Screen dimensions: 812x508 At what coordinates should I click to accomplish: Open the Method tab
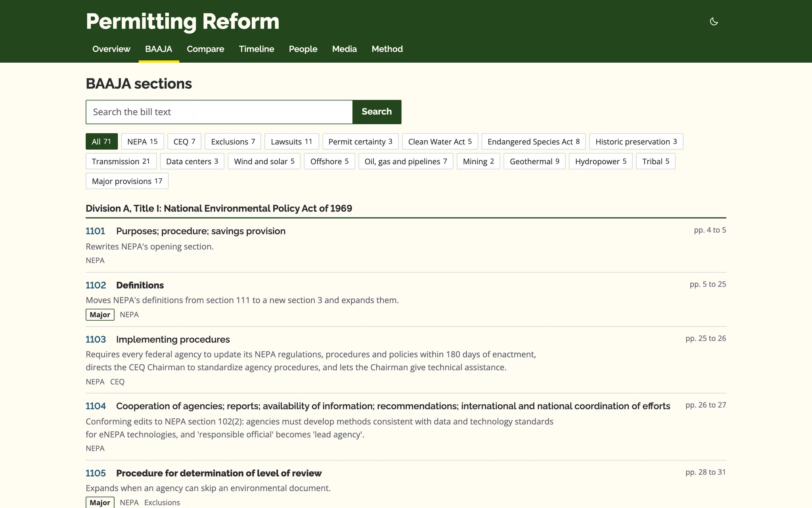(387, 49)
